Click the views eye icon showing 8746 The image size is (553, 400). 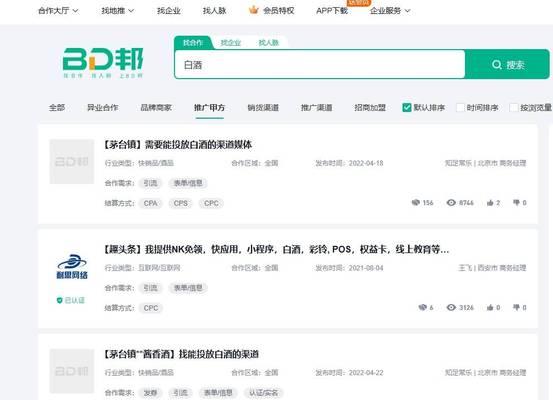tap(451, 202)
